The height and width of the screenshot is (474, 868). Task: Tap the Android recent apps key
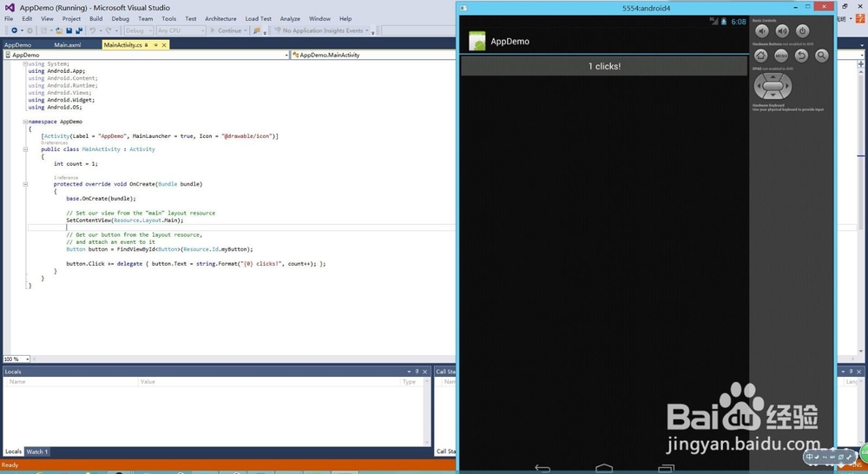pyautogui.click(x=666, y=469)
